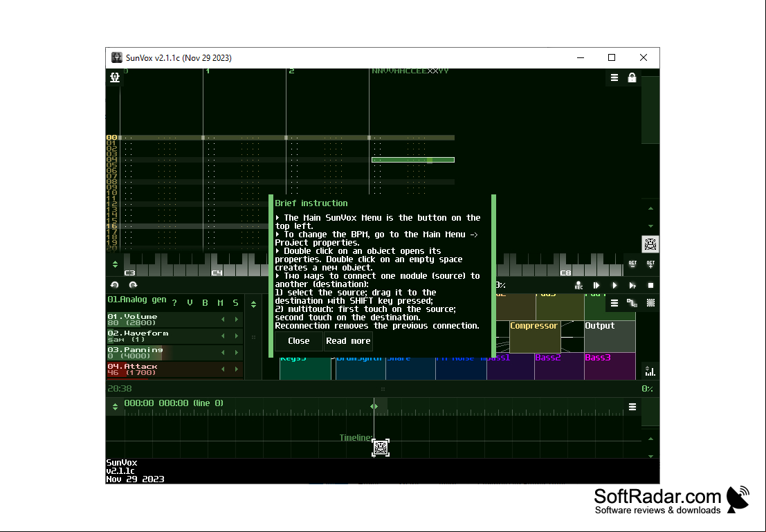
Task: Open the main SunVox menu button
Action: [115, 77]
